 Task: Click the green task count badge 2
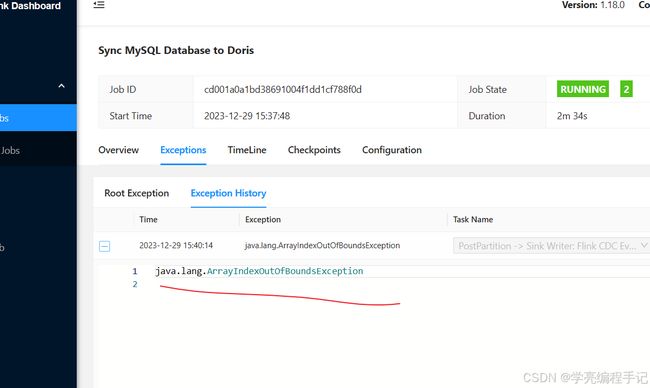point(626,89)
